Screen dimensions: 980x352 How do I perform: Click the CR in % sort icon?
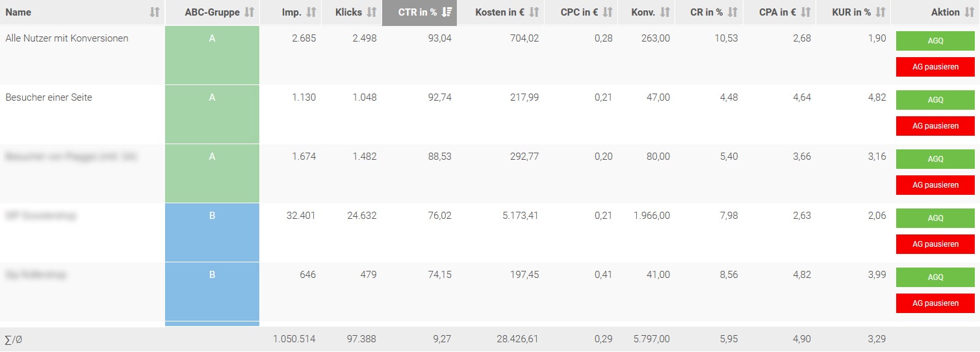(733, 12)
